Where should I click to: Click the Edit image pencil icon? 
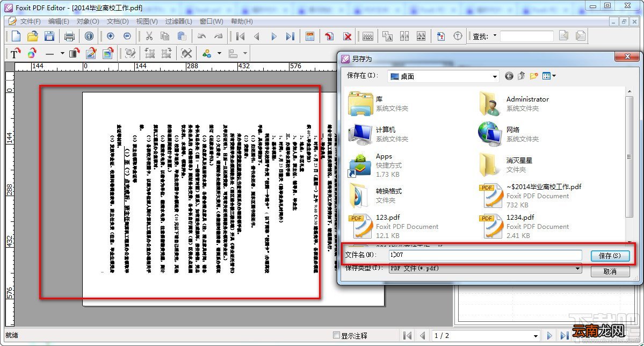click(91, 53)
